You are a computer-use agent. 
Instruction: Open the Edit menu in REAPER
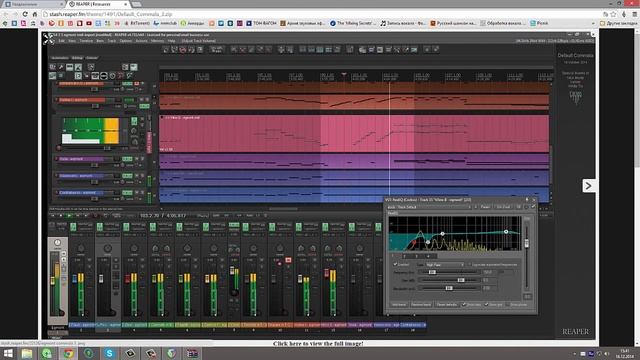point(62,41)
